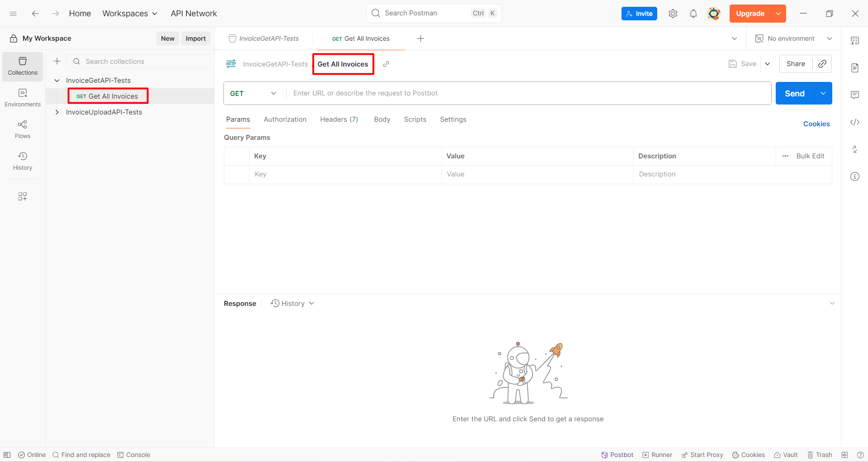The width and height of the screenshot is (868, 462).
Task: Click the URL input field
Action: tap(498, 93)
